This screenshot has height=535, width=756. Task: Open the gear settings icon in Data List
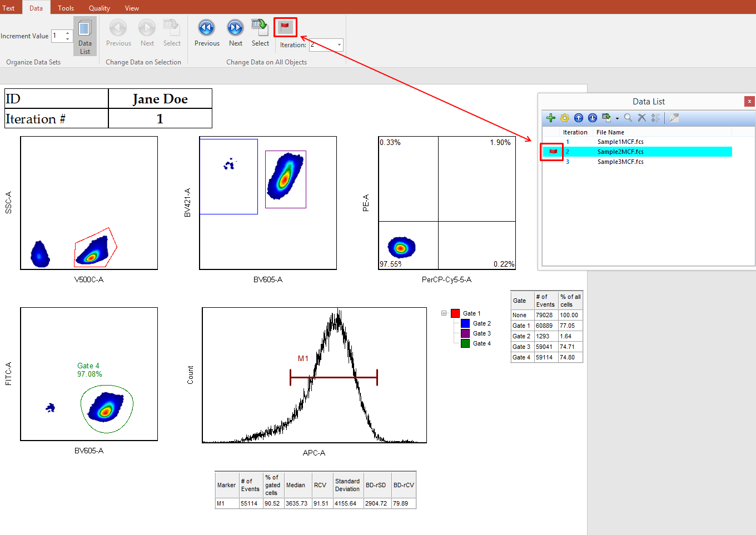[x=565, y=118]
